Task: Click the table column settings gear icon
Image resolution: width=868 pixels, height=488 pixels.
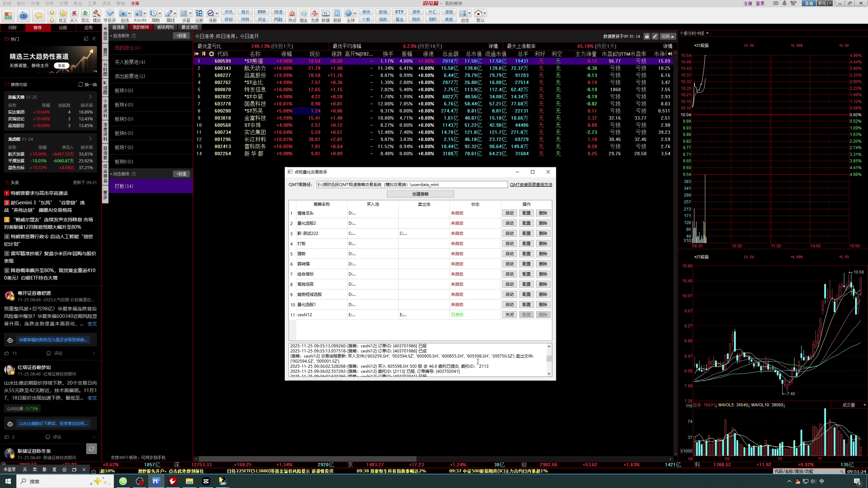Action: [x=212, y=54]
